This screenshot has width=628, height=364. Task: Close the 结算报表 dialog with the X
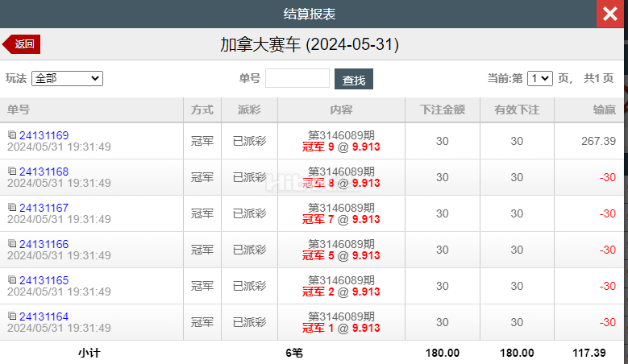[610, 14]
